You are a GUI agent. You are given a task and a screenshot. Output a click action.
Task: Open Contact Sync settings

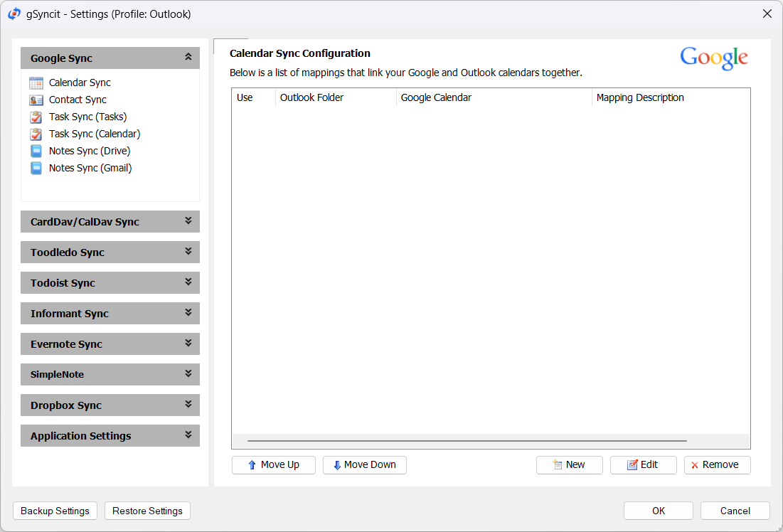coord(78,100)
